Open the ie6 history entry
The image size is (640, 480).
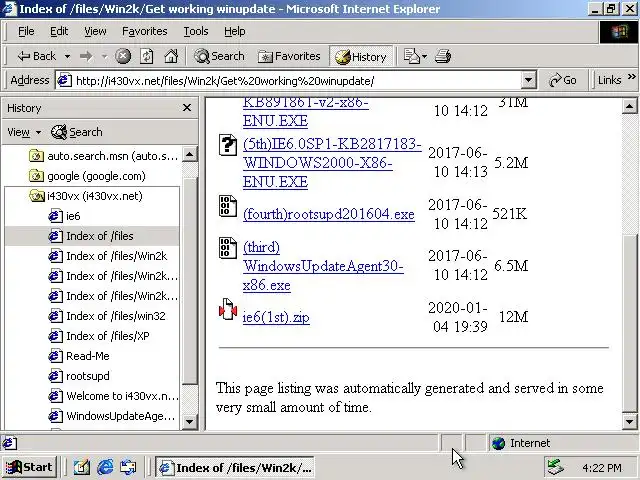[64, 216]
